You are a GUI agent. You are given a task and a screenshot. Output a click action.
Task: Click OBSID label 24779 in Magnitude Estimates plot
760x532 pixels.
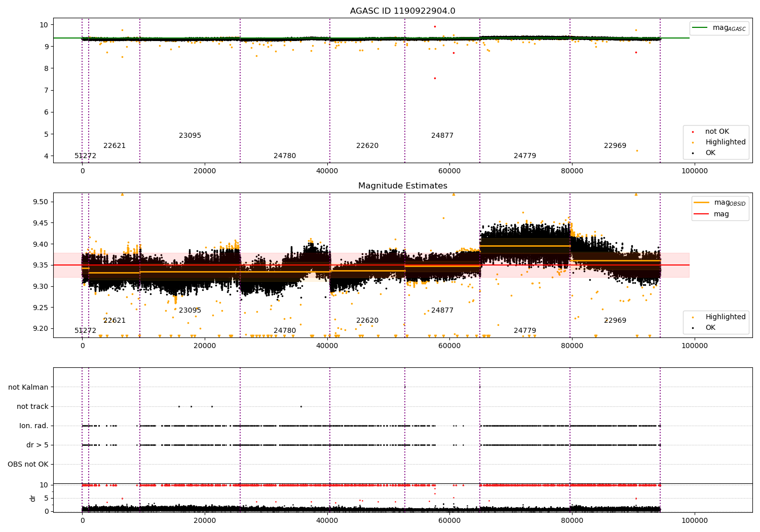tap(525, 331)
